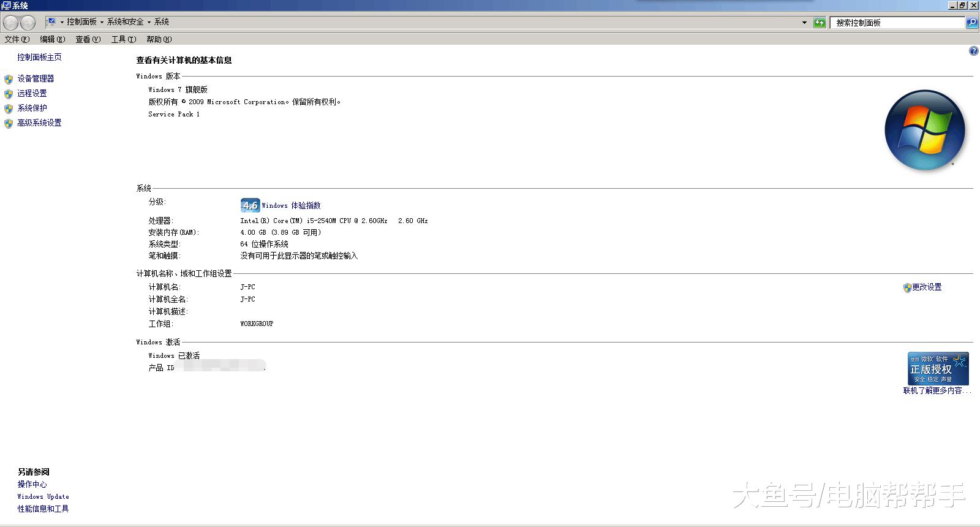The width and height of the screenshot is (980, 527).
Task: Click the 没有可用于此显示器的笔或触控输入 text
Action: click(299, 256)
